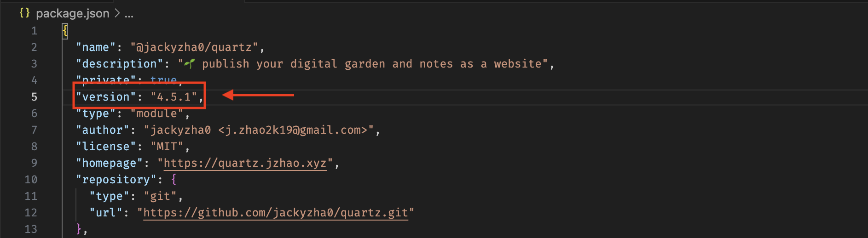Expand the breadcrumb chevron after package.json

pyautogui.click(x=117, y=14)
